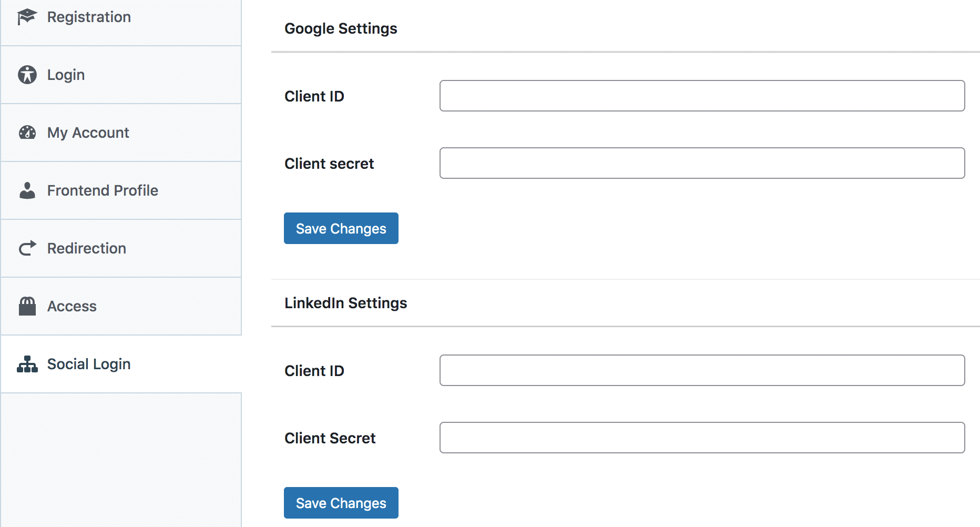Click the Google Settings heading
Image resolution: width=980 pixels, height=527 pixels.
tap(341, 28)
